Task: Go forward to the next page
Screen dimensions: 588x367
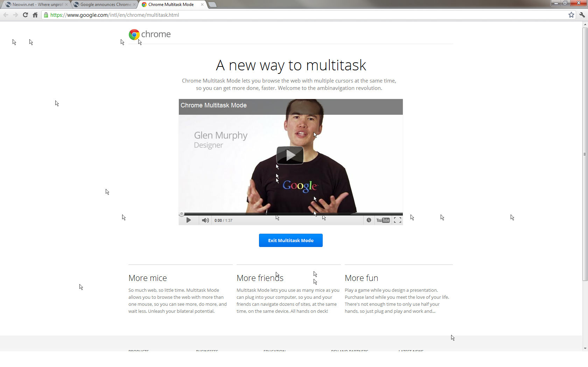Action: point(15,15)
